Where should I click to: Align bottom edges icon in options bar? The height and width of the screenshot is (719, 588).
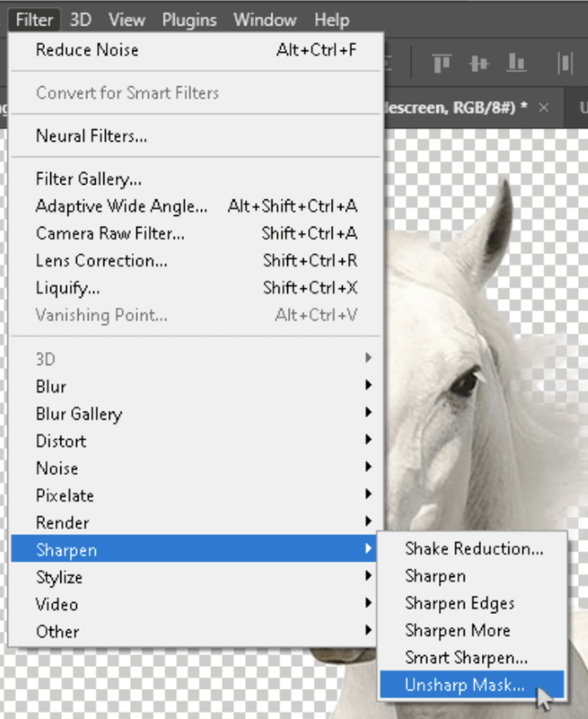click(x=516, y=63)
